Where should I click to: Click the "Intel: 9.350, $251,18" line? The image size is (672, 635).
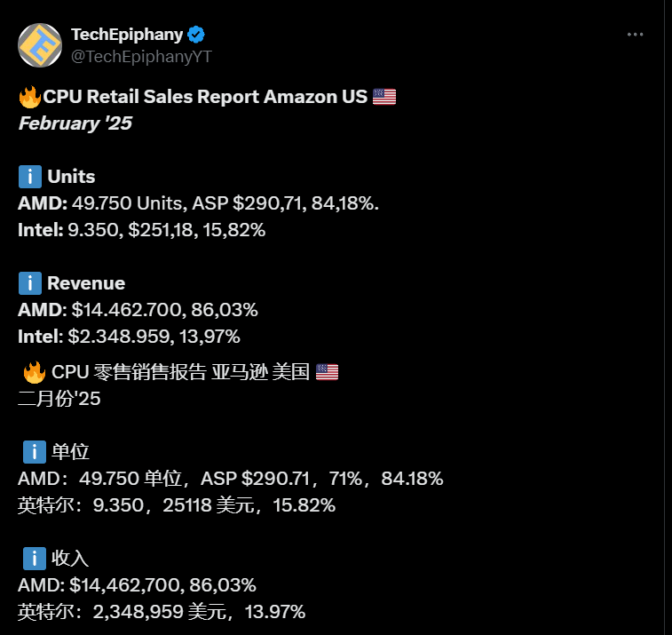[x=142, y=230]
